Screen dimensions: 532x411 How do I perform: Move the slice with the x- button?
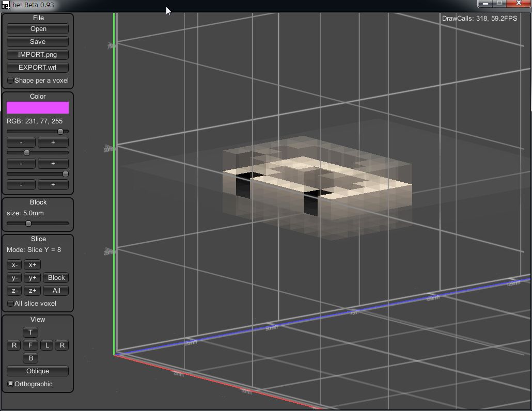14,265
